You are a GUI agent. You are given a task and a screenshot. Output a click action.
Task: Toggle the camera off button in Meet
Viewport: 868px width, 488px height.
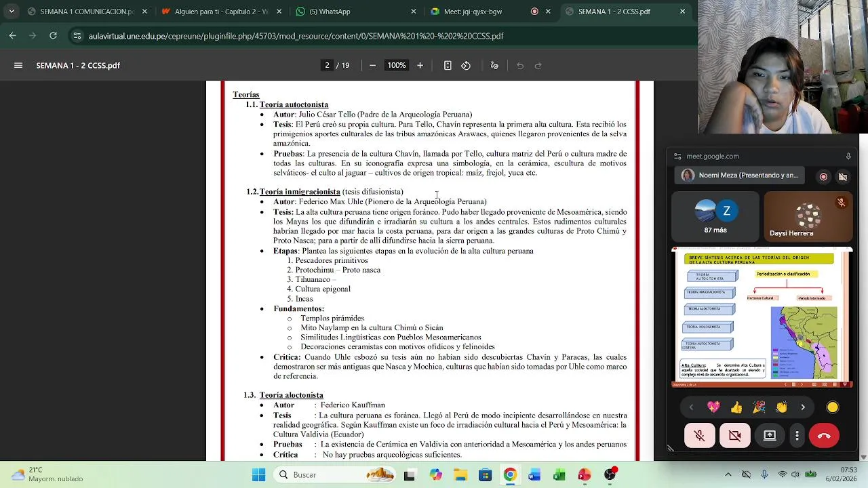click(735, 435)
